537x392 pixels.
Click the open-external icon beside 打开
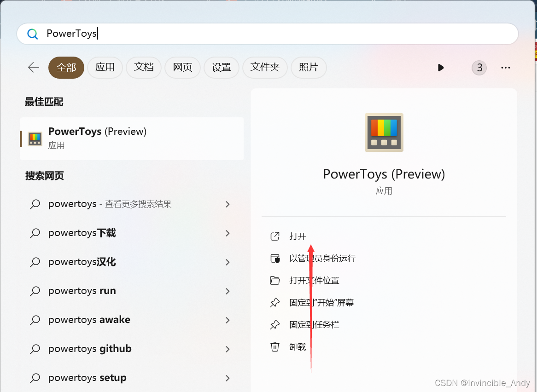(275, 236)
